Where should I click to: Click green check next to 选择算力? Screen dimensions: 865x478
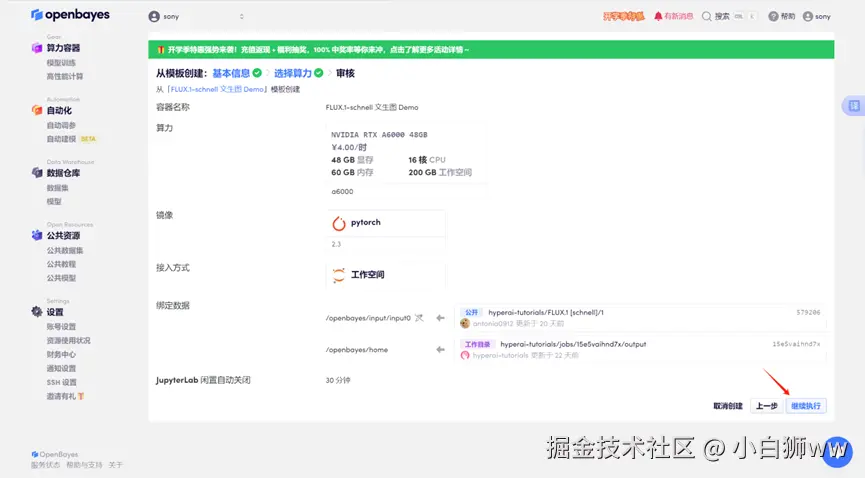point(319,73)
